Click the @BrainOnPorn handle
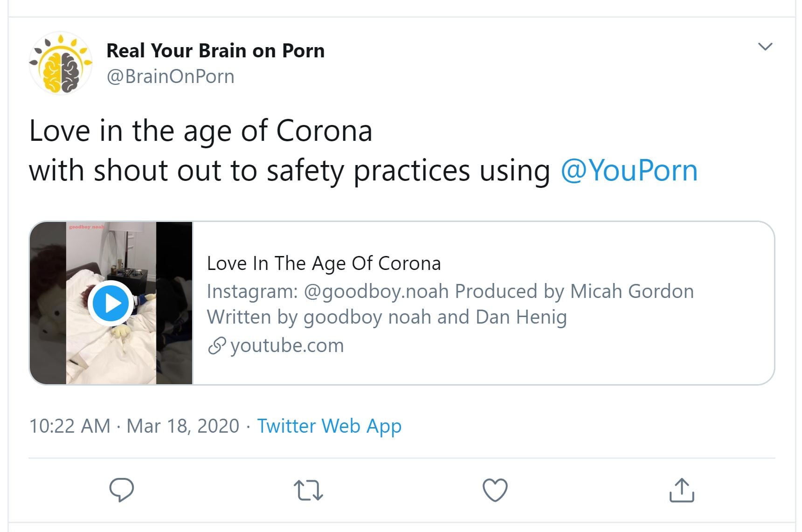802x532 pixels. pyautogui.click(x=171, y=76)
